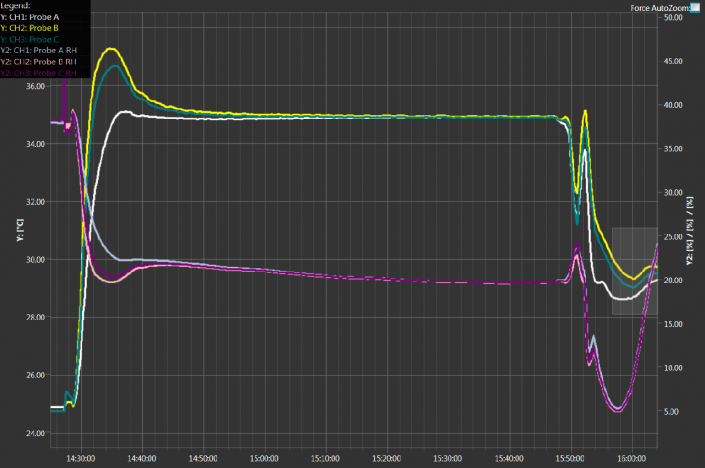Click the Legend header title
This screenshot has width=705, height=468.
17,6
